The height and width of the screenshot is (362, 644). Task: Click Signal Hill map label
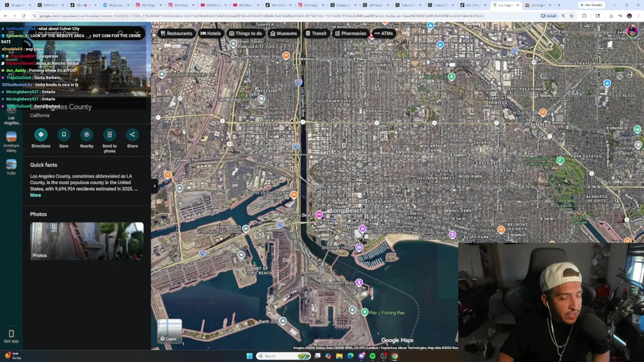pyautogui.click(x=441, y=59)
